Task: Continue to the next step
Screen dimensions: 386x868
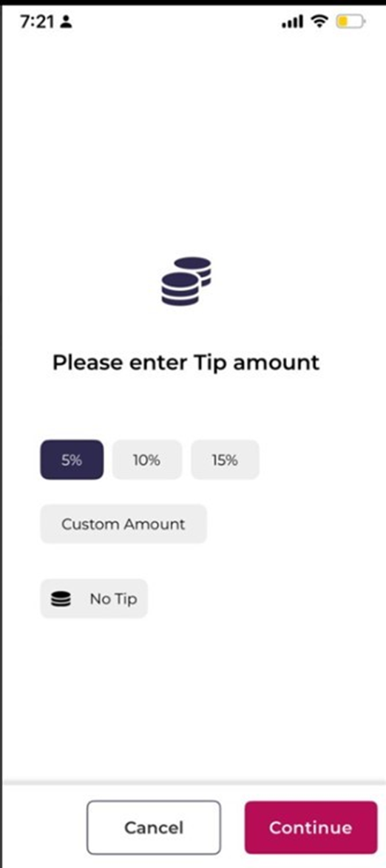Action: 311,827
